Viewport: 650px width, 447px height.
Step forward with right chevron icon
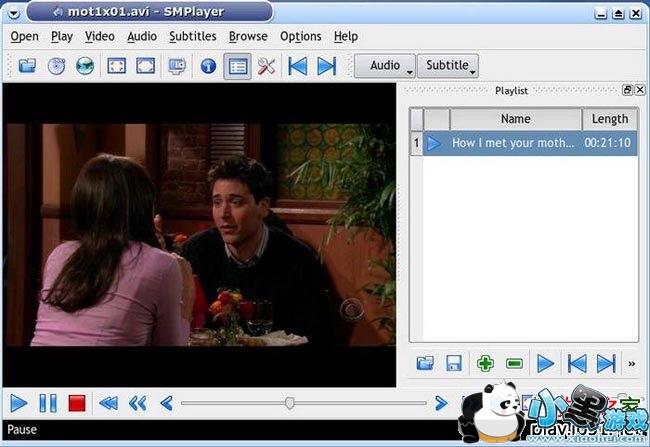(441, 403)
